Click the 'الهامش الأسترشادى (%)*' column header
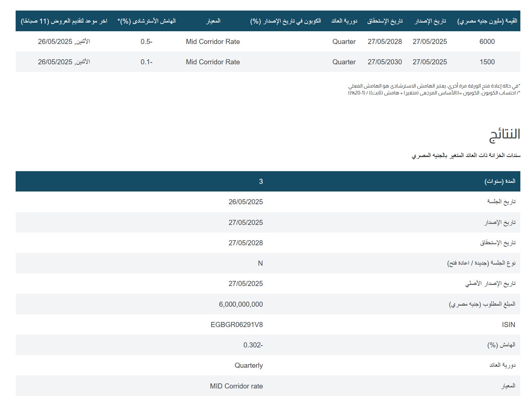The width and height of the screenshot is (532, 415). [x=147, y=21]
